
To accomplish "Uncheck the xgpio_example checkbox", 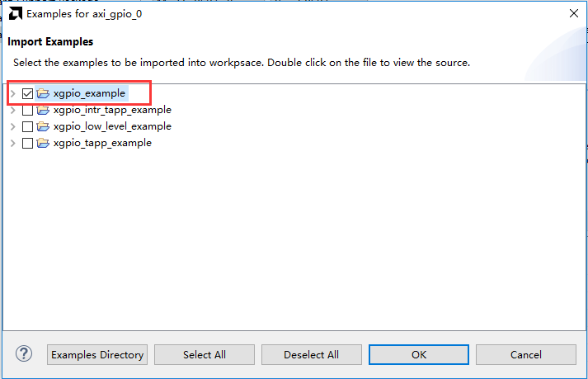I will [27, 93].
